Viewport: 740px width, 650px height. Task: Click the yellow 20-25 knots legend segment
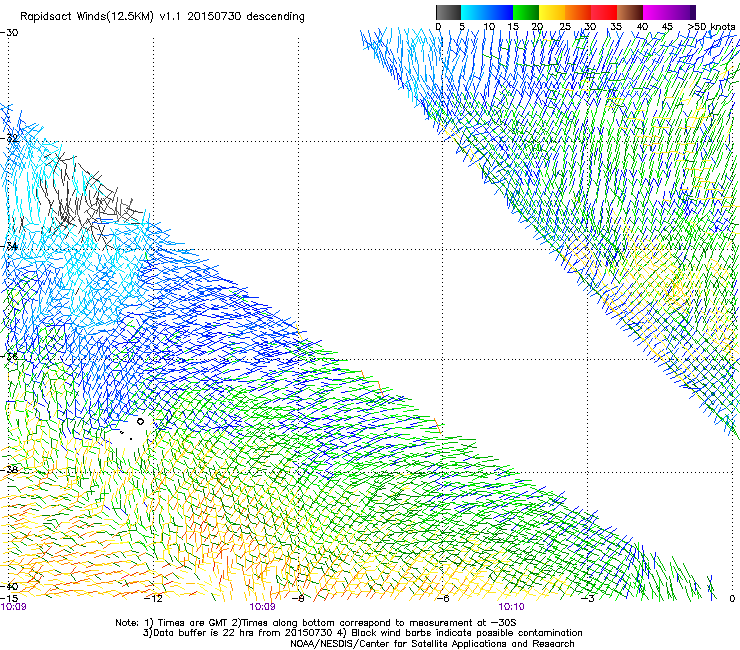(552, 12)
